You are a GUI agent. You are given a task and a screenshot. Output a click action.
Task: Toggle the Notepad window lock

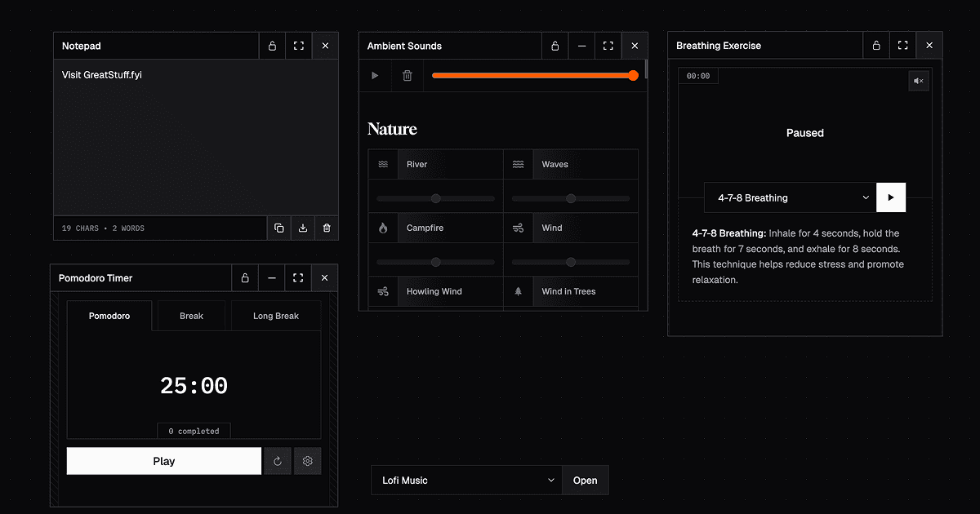[273, 46]
